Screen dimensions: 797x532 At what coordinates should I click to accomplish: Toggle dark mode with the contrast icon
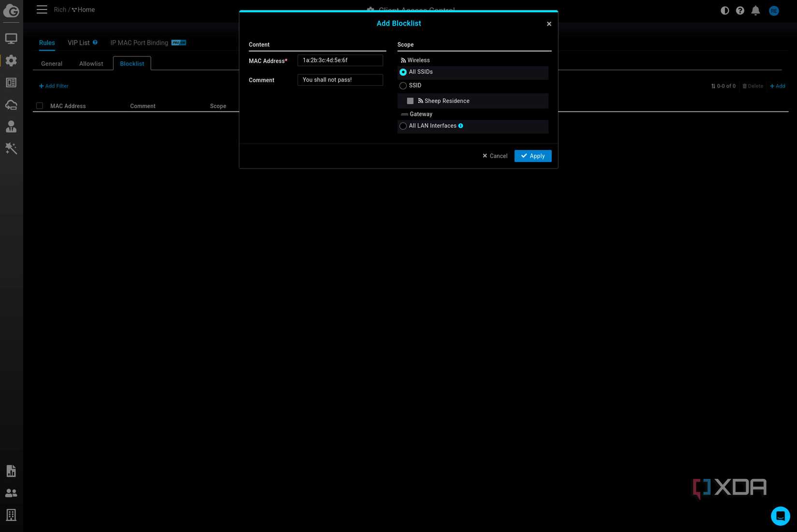tap(725, 10)
